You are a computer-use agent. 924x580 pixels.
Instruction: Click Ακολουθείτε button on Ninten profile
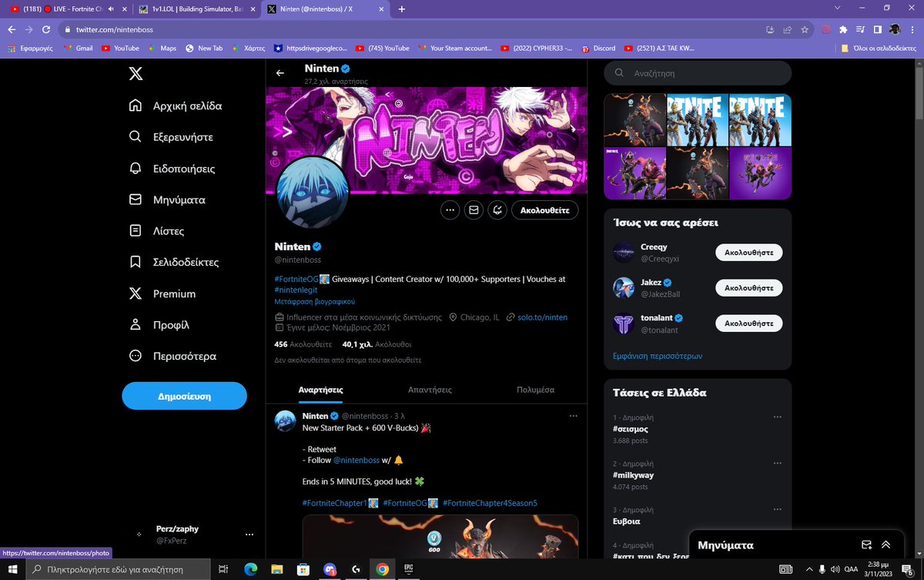[544, 210]
